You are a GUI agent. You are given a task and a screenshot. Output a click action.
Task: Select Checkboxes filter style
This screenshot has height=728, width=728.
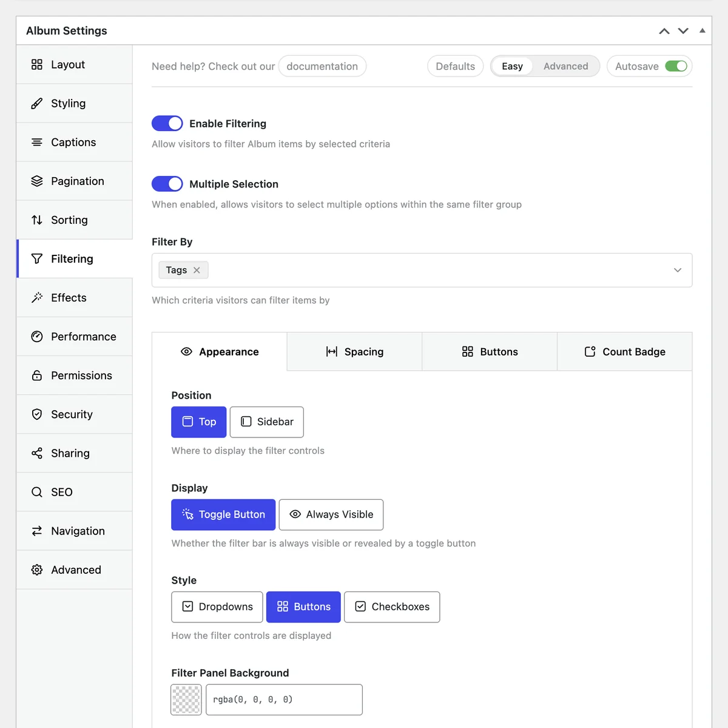click(392, 607)
